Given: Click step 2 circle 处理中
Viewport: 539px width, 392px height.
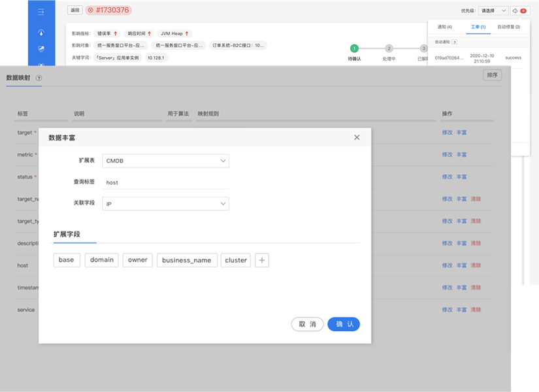Looking at the screenshot, I should pos(389,48).
